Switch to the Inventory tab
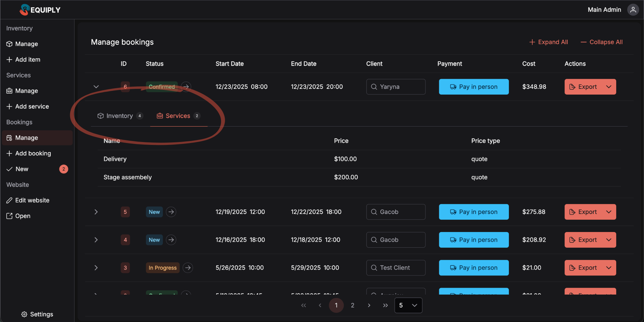This screenshot has width=644, height=322. tap(119, 116)
